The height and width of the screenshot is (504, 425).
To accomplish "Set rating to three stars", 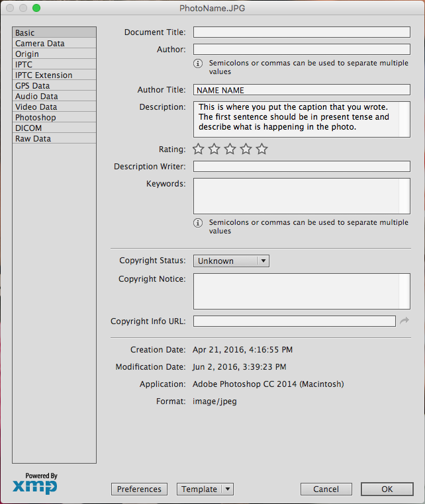I will 230,149.
